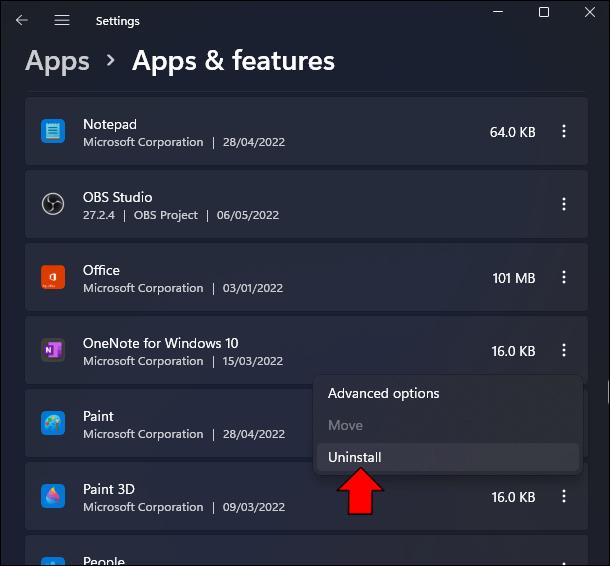Minimize the Settings window
This screenshot has width=610, height=566.
[498, 12]
